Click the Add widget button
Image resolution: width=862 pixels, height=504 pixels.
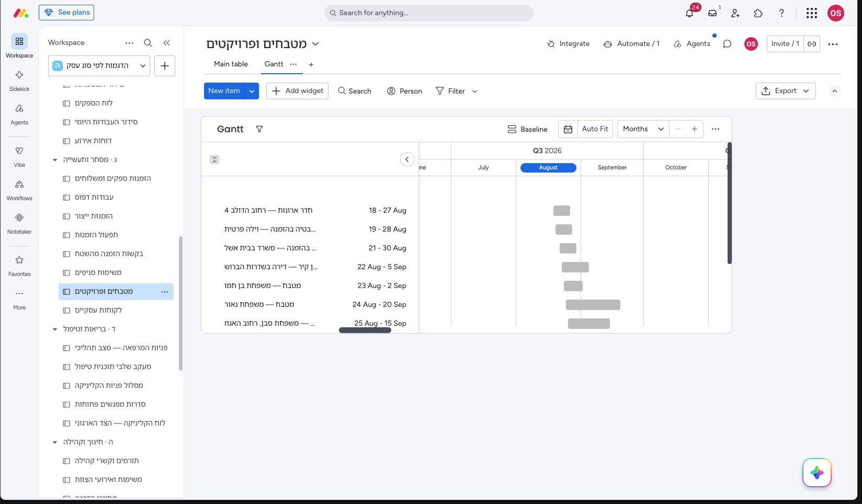click(x=297, y=91)
